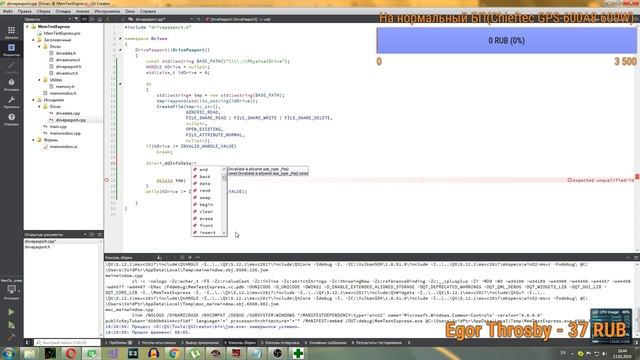Choose 'clear' from the autocomplete list
The width and height of the screenshot is (640, 360).
206,211
